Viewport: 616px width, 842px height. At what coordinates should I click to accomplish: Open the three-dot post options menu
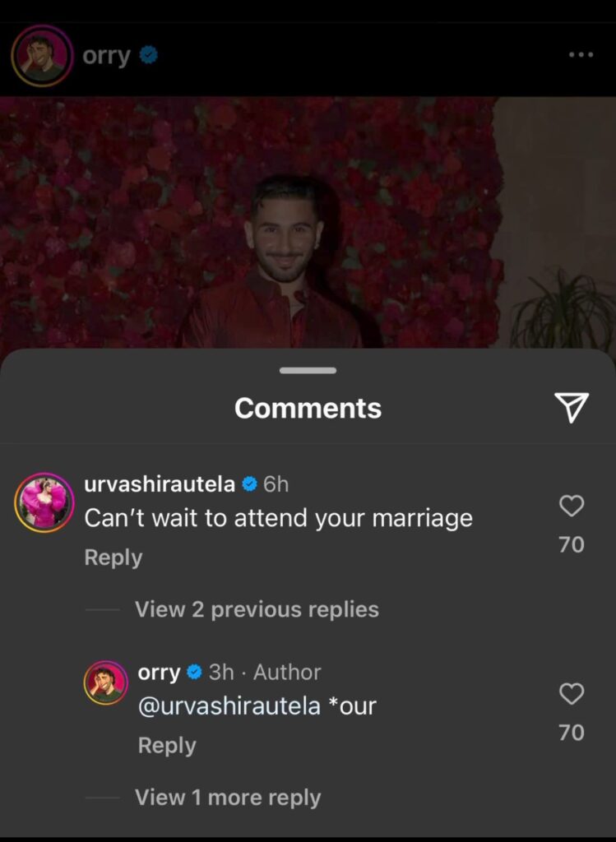[581, 54]
